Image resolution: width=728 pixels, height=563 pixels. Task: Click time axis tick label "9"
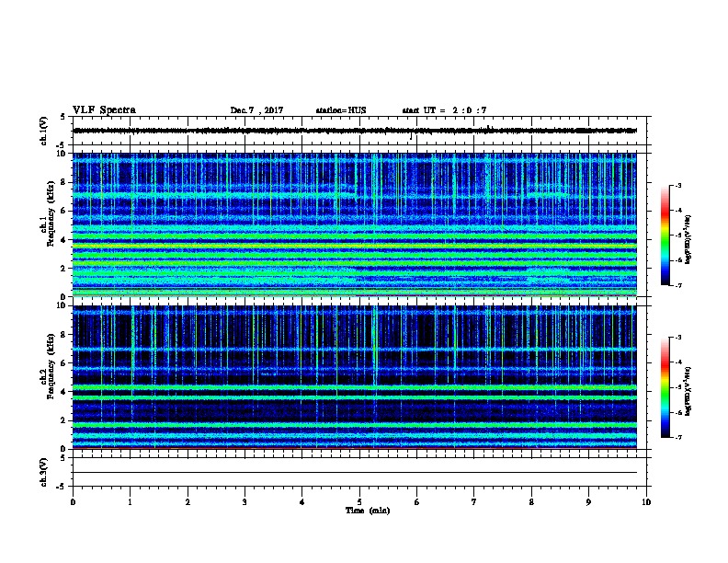point(588,502)
